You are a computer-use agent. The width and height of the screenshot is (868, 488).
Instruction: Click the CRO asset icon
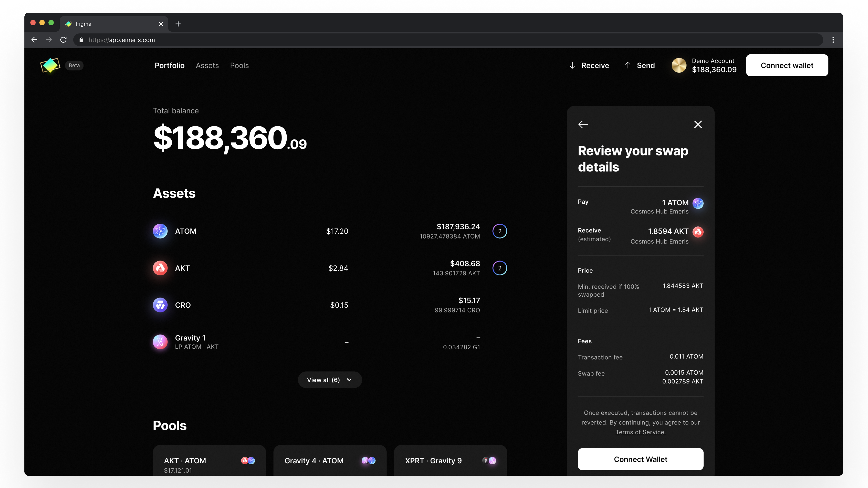(x=160, y=305)
